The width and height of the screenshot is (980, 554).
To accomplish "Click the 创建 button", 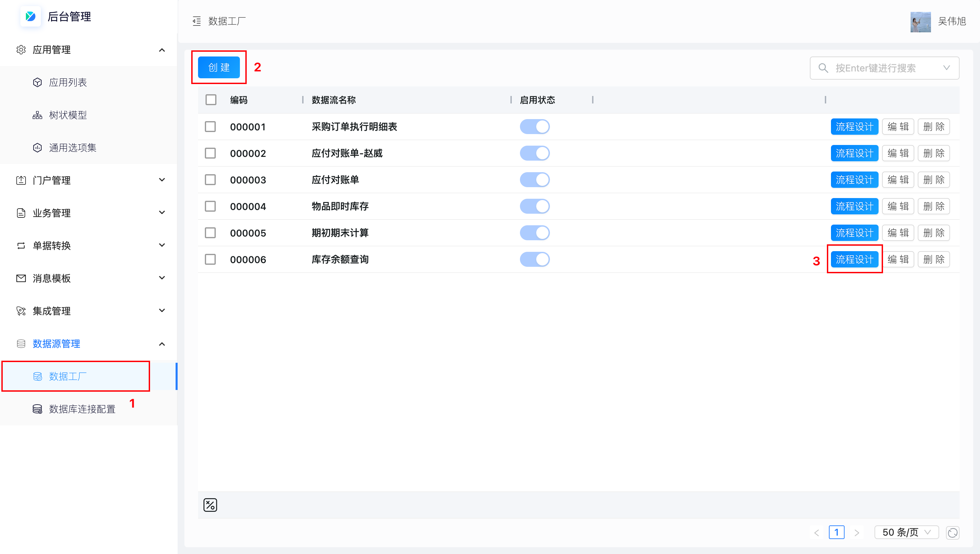I will (219, 67).
